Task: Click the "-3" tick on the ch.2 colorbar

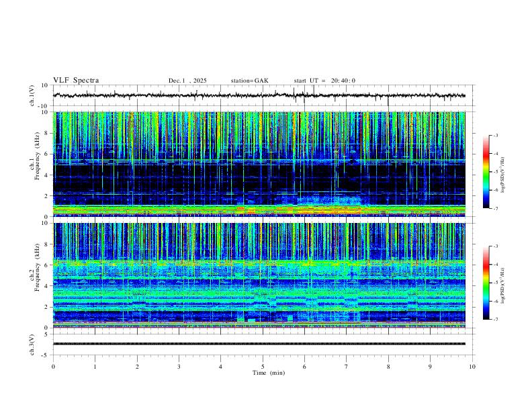Action: coord(496,246)
